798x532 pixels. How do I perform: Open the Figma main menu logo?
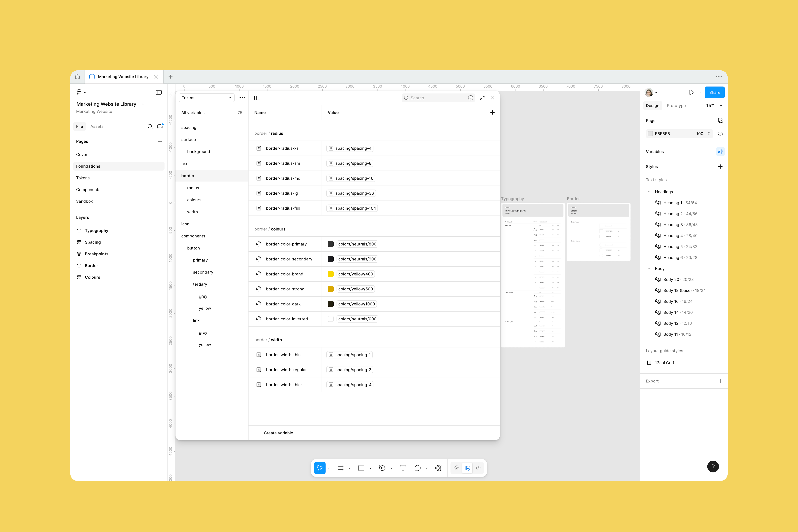pyautogui.click(x=79, y=92)
